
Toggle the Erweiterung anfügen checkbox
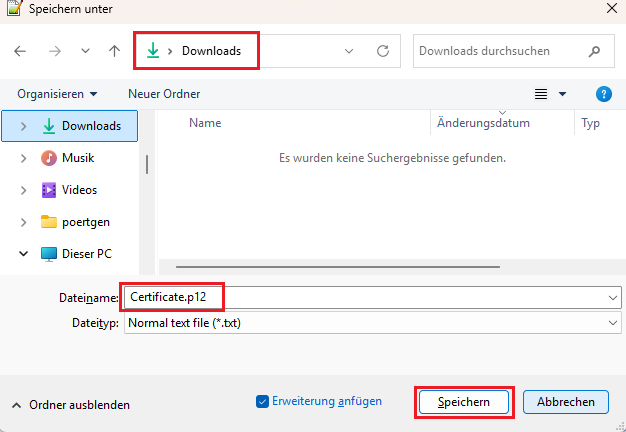coord(262,402)
